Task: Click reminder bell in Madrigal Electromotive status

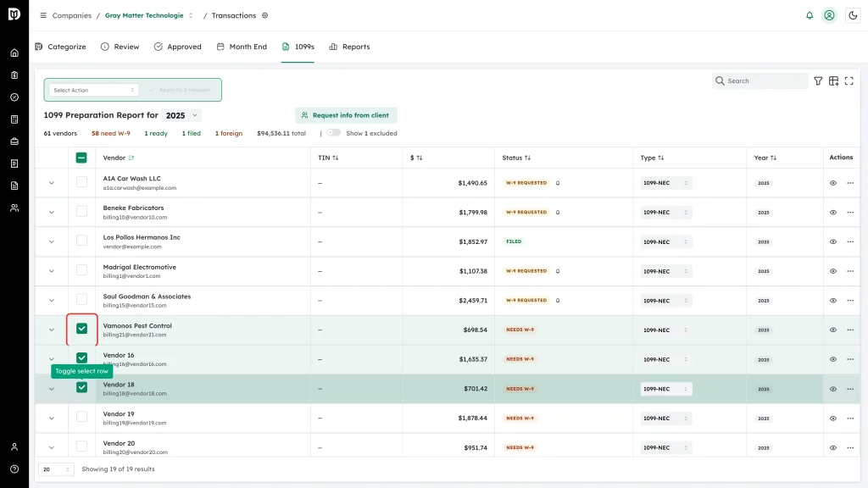Action: point(558,271)
